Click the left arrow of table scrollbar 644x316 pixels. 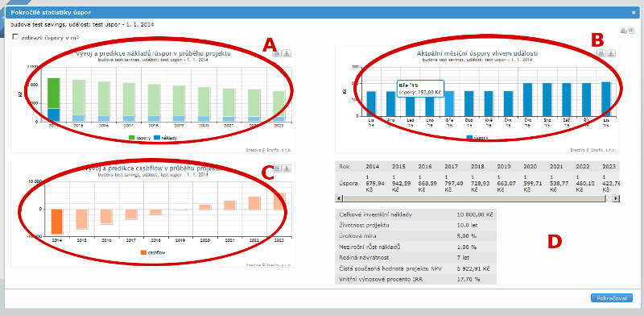[x=338, y=198]
